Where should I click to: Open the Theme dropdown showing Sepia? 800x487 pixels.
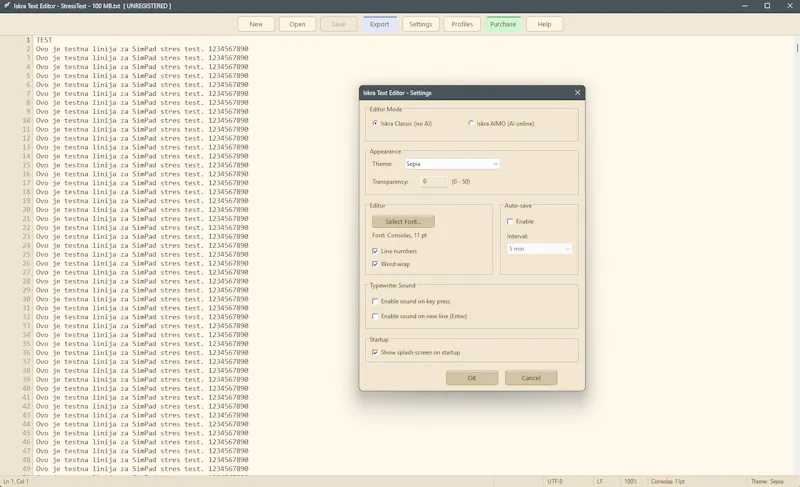(x=452, y=164)
